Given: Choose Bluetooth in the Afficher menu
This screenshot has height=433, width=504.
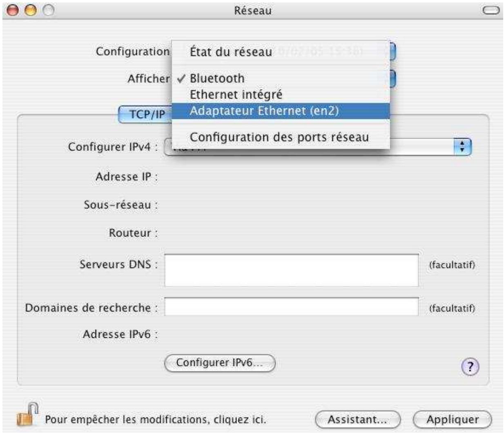Looking at the screenshot, I should click(x=281, y=78).
